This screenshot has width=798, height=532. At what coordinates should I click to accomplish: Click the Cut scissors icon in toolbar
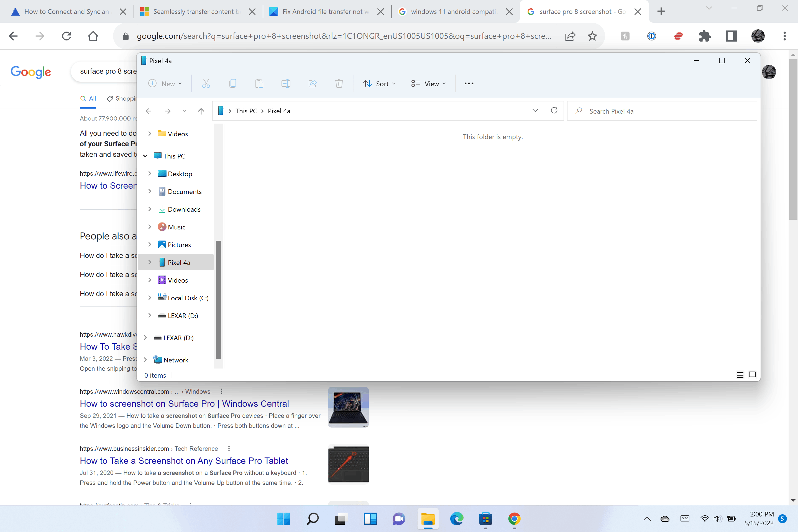pos(206,83)
